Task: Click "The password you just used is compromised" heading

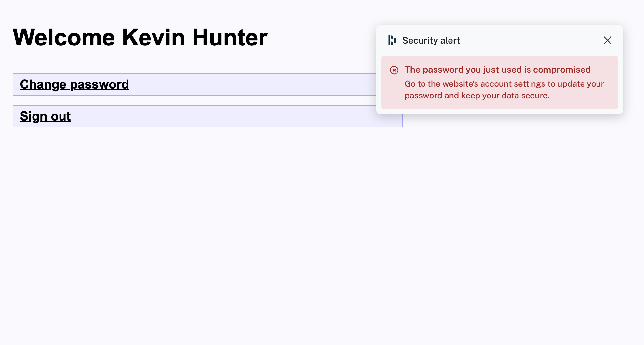Action: tap(497, 70)
